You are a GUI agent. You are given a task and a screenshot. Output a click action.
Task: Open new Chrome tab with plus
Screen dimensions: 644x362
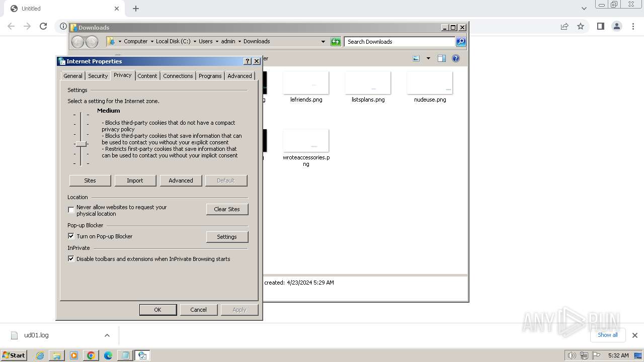136,9
